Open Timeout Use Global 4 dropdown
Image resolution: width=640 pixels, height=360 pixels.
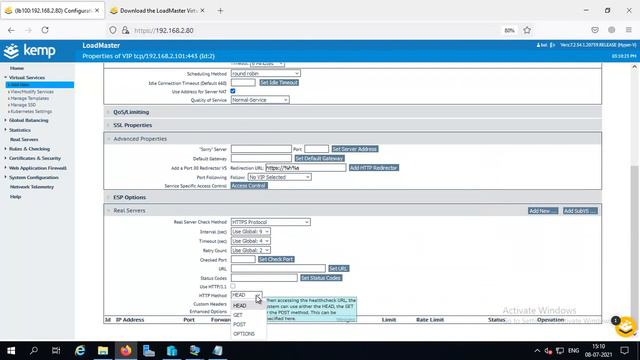tap(251, 241)
